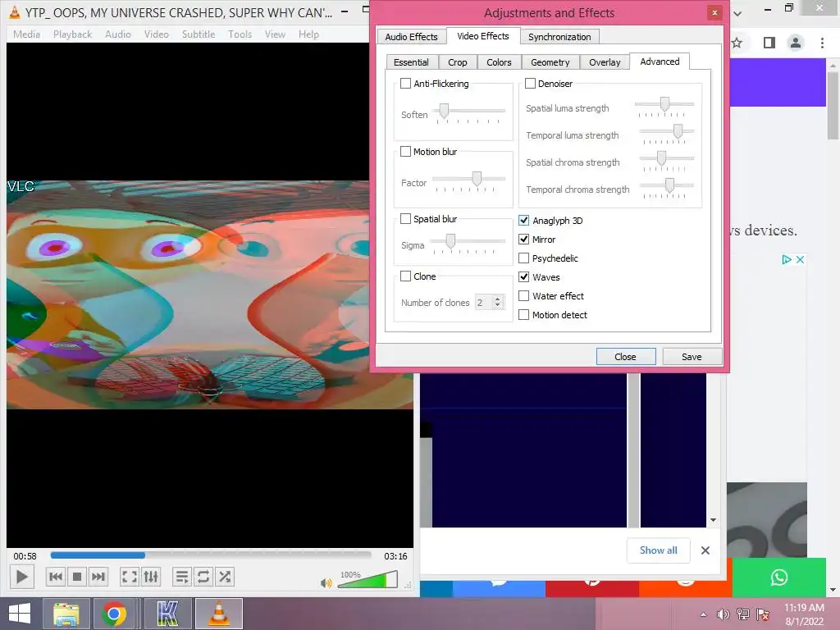Select VLC cone icon on taskbar
The height and width of the screenshot is (630, 840).
pyautogui.click(x=218, y=614)
